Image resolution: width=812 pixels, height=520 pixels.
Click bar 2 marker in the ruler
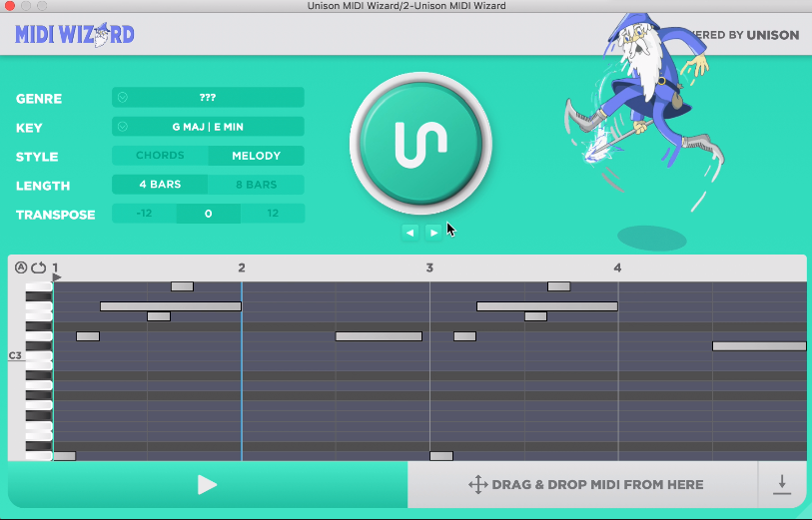[x=242, y=267]
